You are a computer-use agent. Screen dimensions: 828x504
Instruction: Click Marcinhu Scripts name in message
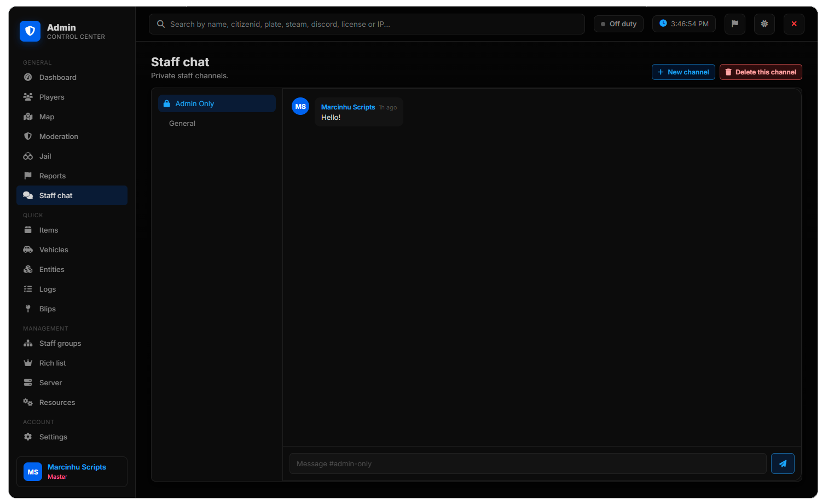click(x=348, y=107)
